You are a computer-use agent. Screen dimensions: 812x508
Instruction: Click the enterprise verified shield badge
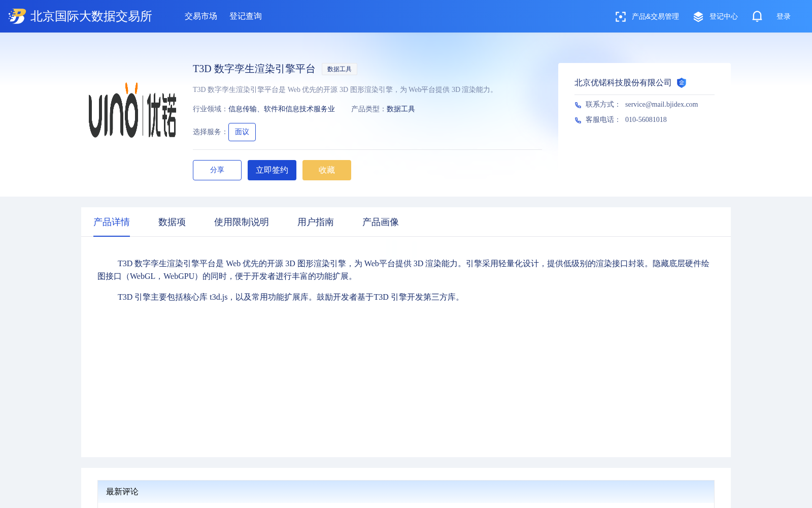pos(682,83)
